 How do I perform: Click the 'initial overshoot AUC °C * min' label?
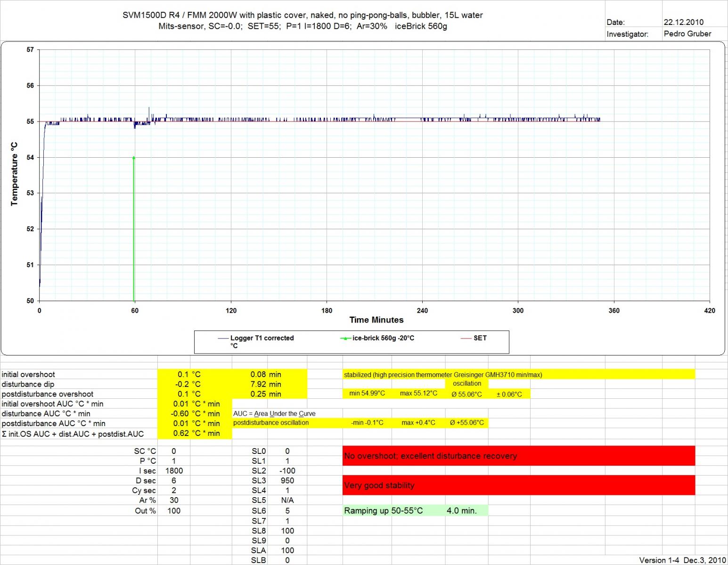click(x=52, y=404)
